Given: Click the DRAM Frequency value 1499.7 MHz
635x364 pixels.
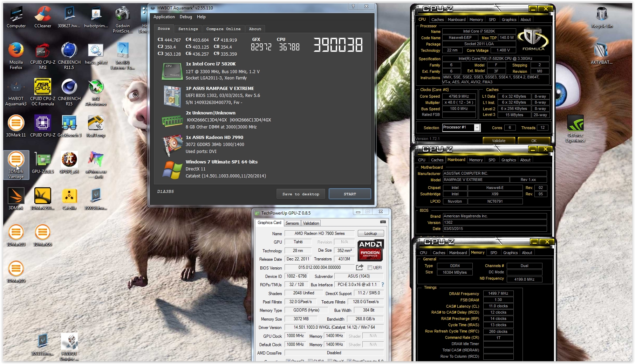Looking at the screenshot, I should [x=498, y=294].
